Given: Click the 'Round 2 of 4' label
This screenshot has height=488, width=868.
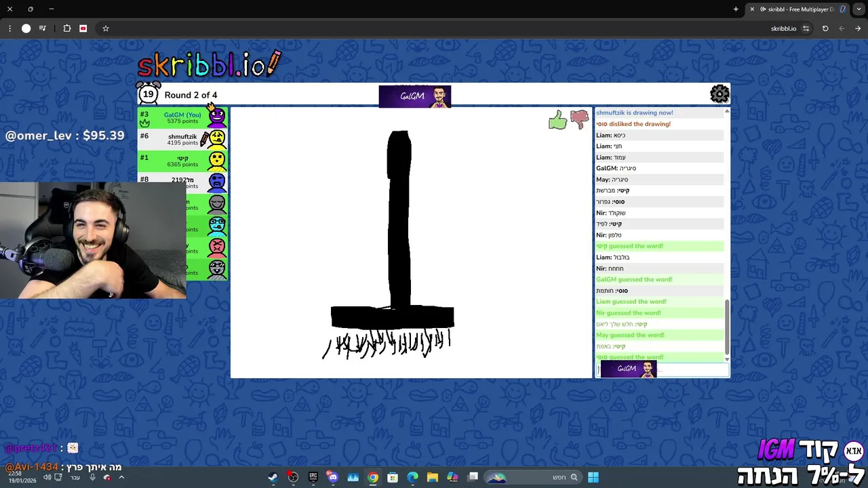Looking at the screenshot, I should pos(191,95).
